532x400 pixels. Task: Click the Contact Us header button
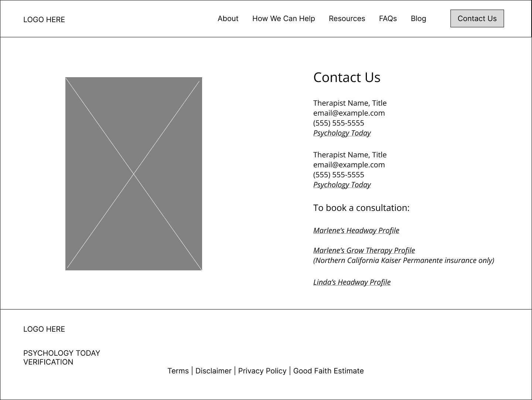pos(477,18)
